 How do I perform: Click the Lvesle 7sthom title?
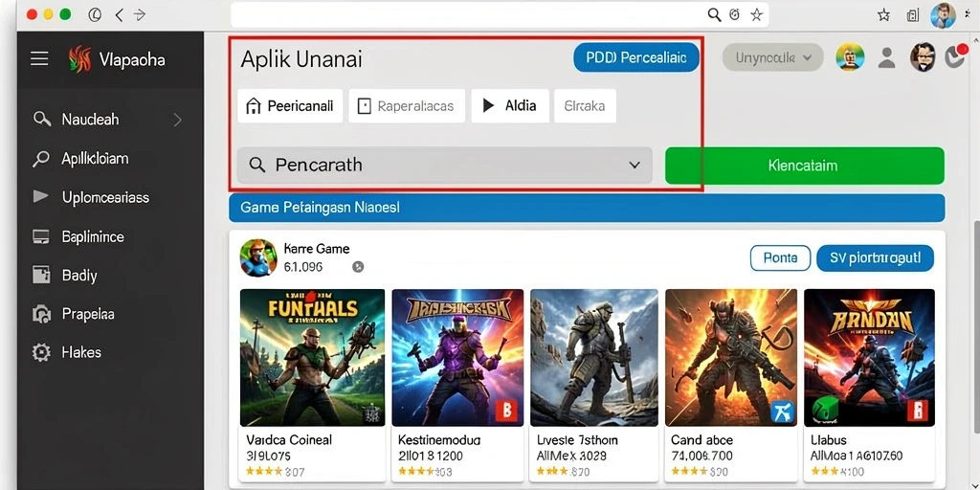577,440
